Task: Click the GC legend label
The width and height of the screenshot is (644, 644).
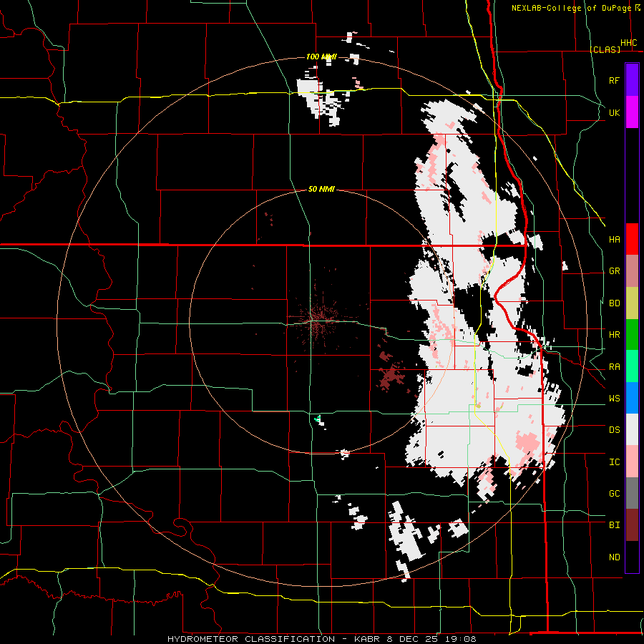Action: click(x=614, y=494)
